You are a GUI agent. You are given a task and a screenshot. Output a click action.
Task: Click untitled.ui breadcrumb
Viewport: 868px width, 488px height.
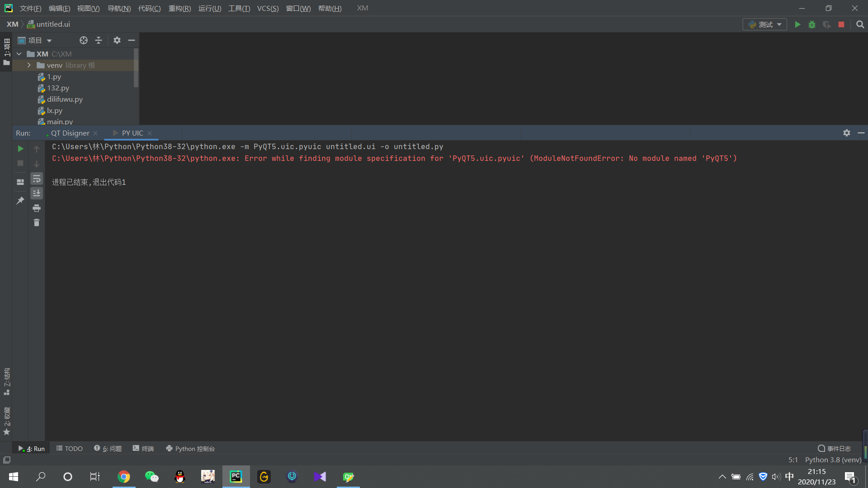pos(49,24)
